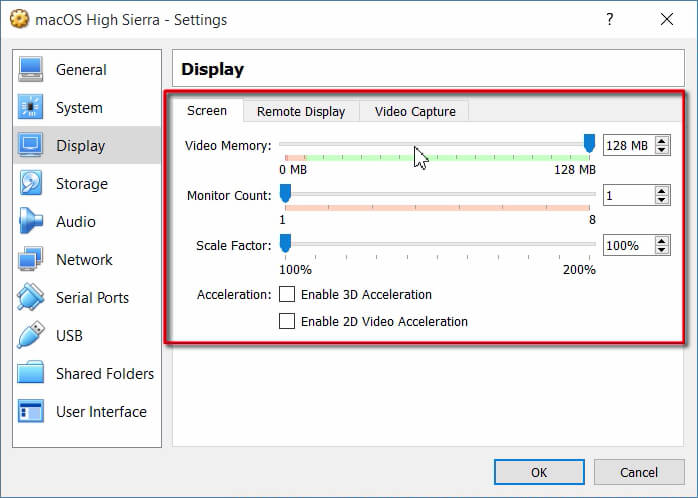Image resolution: width=698 pixels, height=498 pixels.
Task: Click the OK button
Action: tap(539, 472)
